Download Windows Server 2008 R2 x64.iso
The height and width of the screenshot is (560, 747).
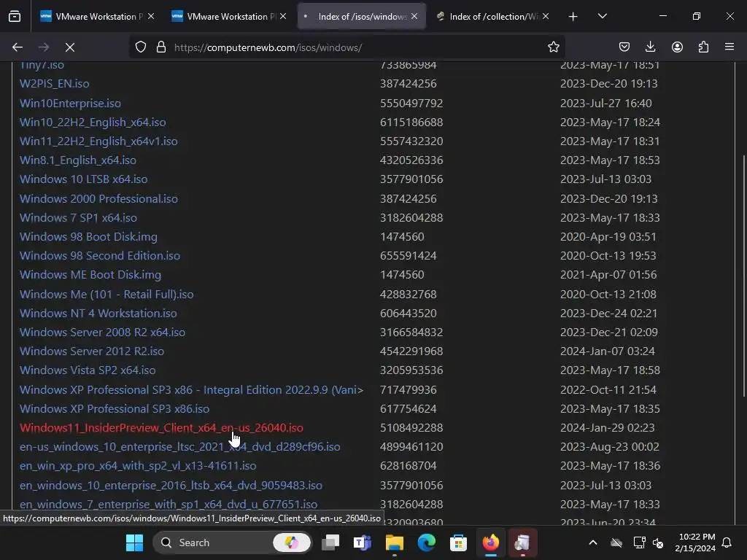[x=102, y=332]
